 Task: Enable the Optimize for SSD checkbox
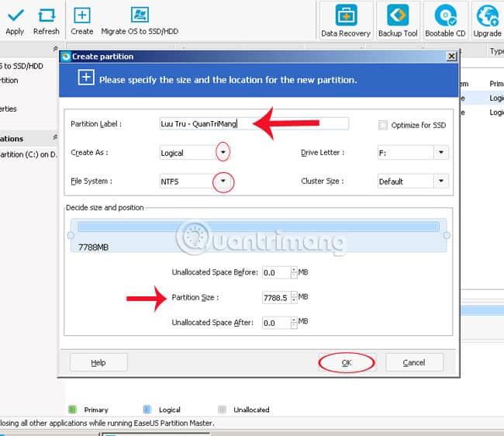click(382, 125)
